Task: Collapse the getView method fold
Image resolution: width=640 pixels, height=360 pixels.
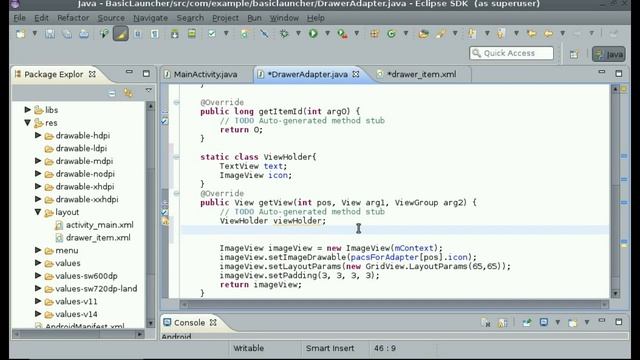Action: pyautogui.click(x=176, y=193)
